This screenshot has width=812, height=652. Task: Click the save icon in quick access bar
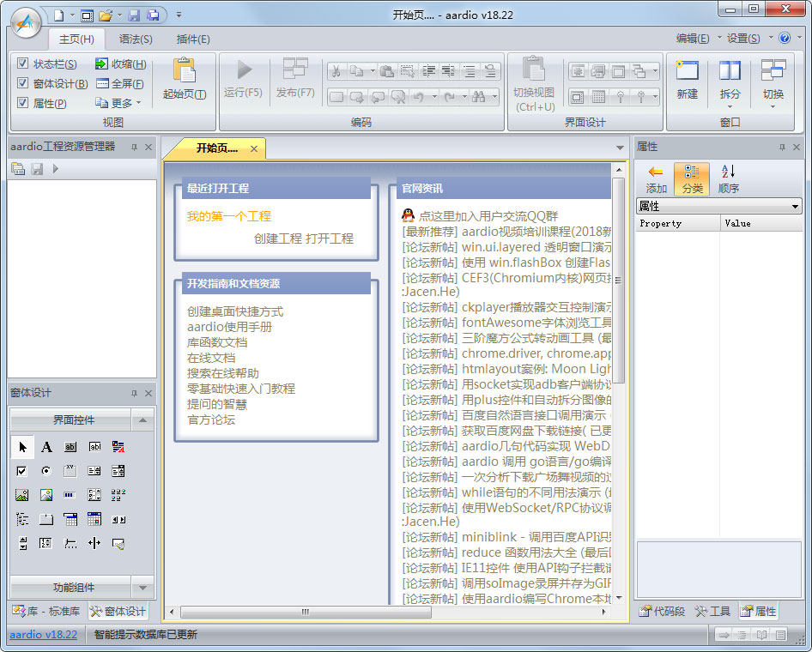[x=134, y=15]
